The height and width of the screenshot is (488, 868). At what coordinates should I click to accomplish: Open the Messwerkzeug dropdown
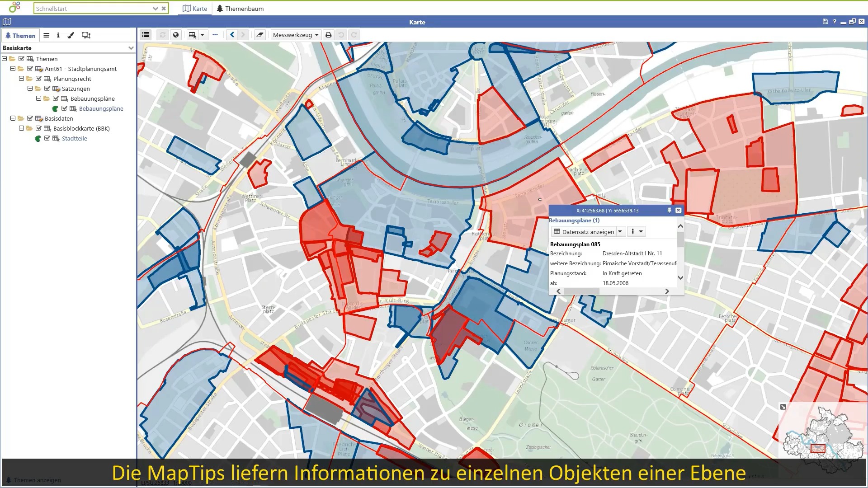tap(296, 35)
